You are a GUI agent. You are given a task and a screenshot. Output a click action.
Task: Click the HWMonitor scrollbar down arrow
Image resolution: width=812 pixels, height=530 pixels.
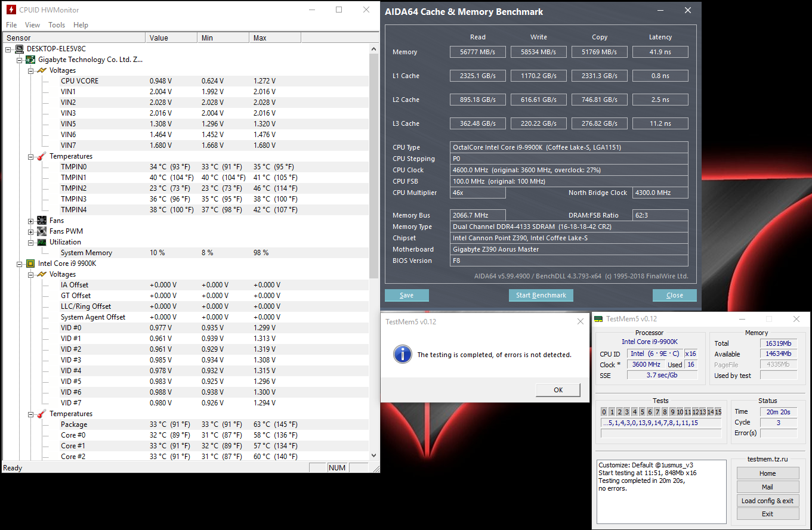tap(374, 456)
